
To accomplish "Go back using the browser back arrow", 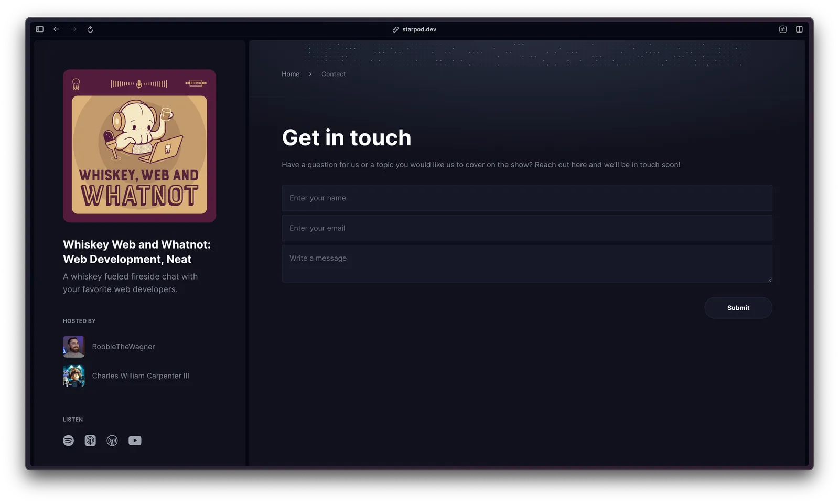I will [x=57, y=29].
